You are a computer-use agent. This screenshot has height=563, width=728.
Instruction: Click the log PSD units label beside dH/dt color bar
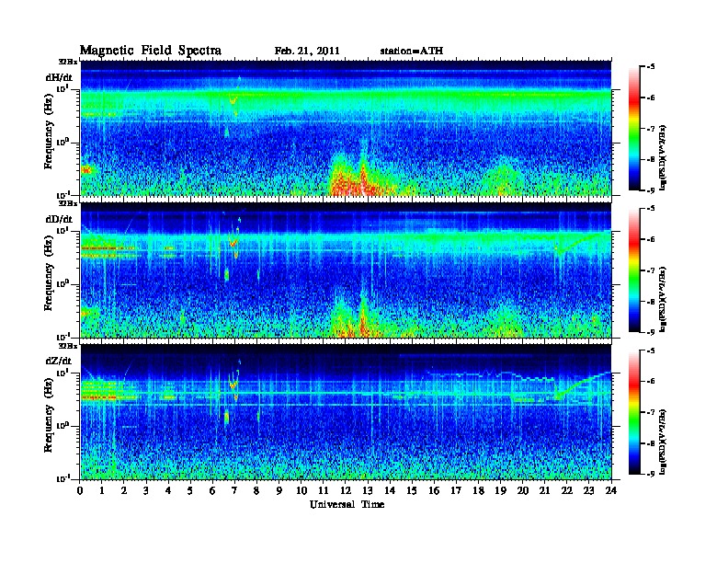click(x=663, y=158)
